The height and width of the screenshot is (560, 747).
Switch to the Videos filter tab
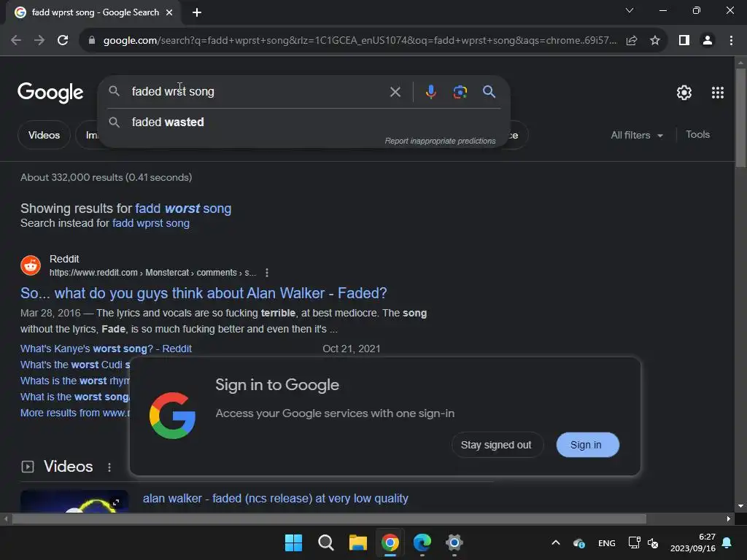[x=44, y=135]
